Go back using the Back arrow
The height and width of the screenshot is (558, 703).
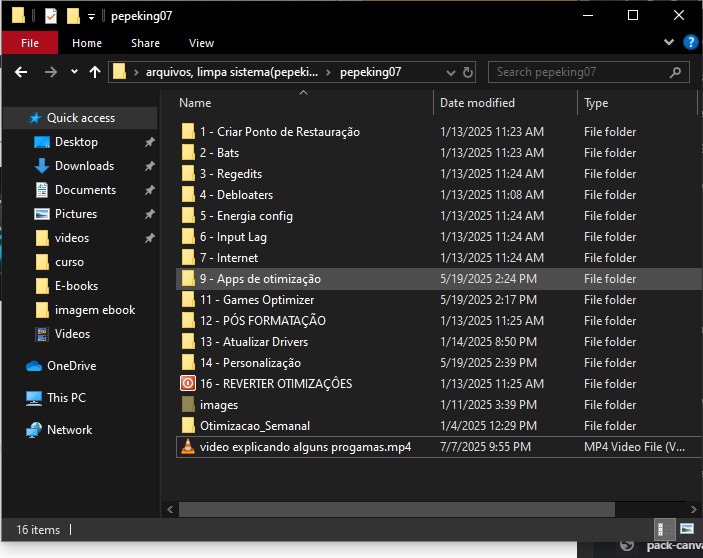(20, 72)
